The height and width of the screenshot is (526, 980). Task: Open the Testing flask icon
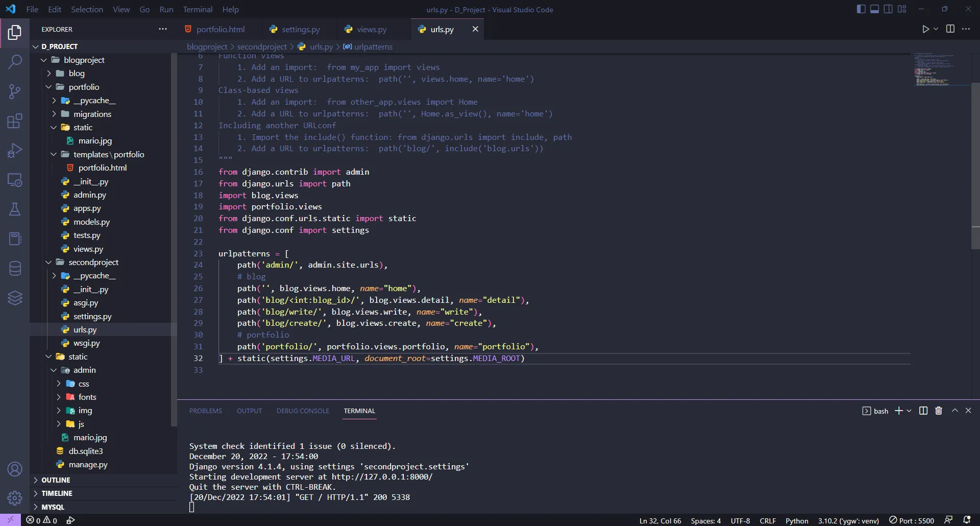click(15, 209)
